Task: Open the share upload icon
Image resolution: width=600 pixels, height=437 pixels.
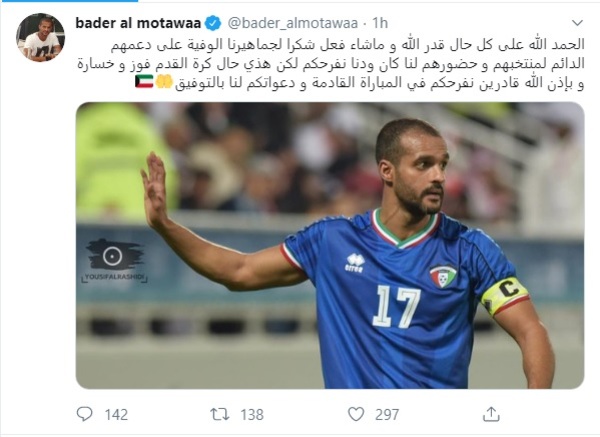Action: click(x=491, y=414)
